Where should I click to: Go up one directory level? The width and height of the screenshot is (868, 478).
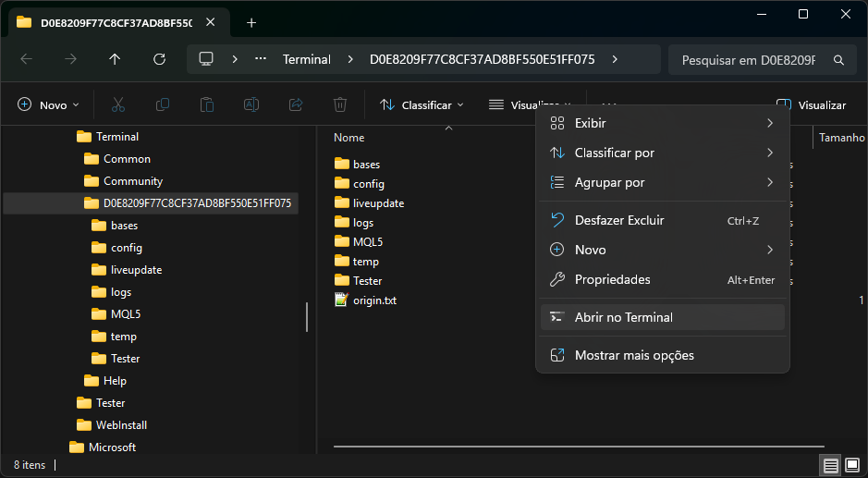(115, 59)
